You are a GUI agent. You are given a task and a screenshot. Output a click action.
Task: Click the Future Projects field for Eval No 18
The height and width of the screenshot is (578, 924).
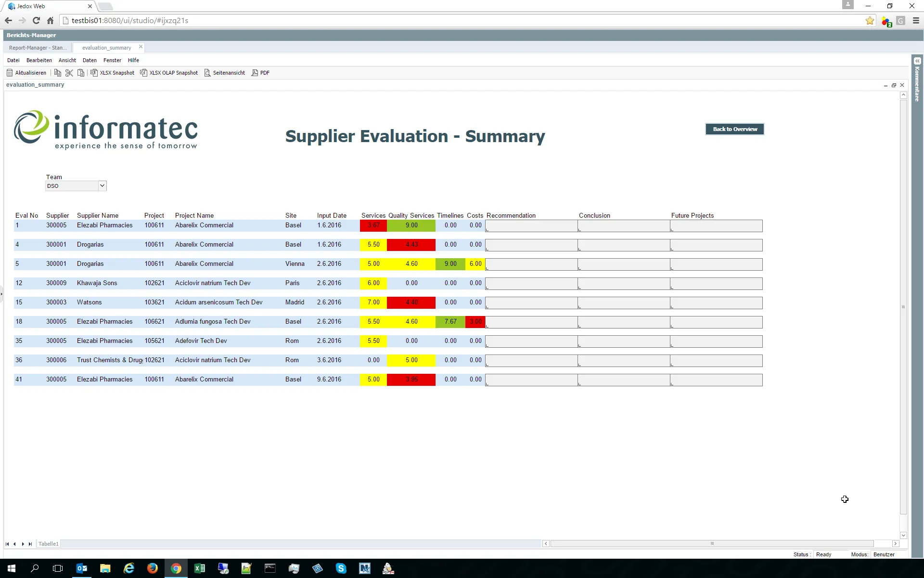716,322
